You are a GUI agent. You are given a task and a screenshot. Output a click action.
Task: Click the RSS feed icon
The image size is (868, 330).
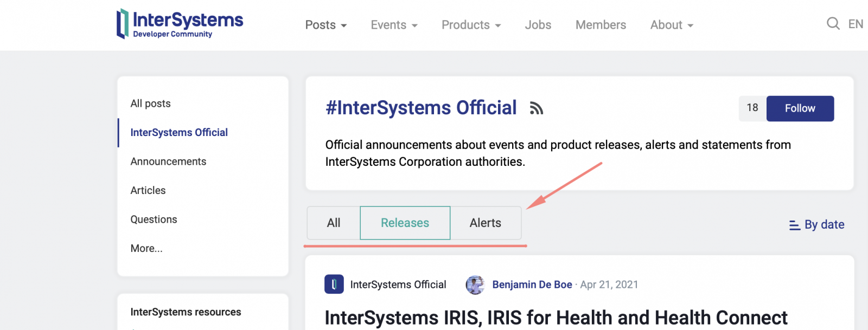click(536, 108)
